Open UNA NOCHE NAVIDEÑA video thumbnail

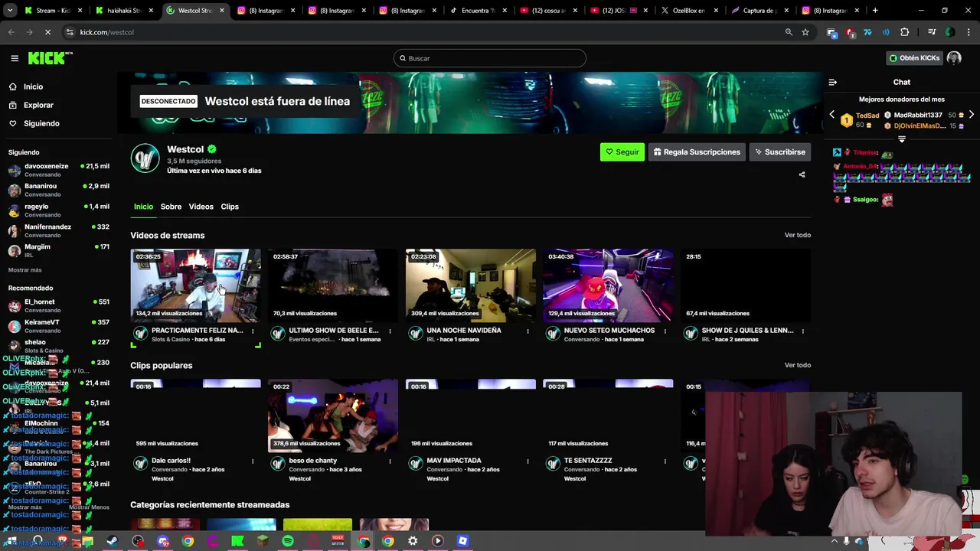471,285
